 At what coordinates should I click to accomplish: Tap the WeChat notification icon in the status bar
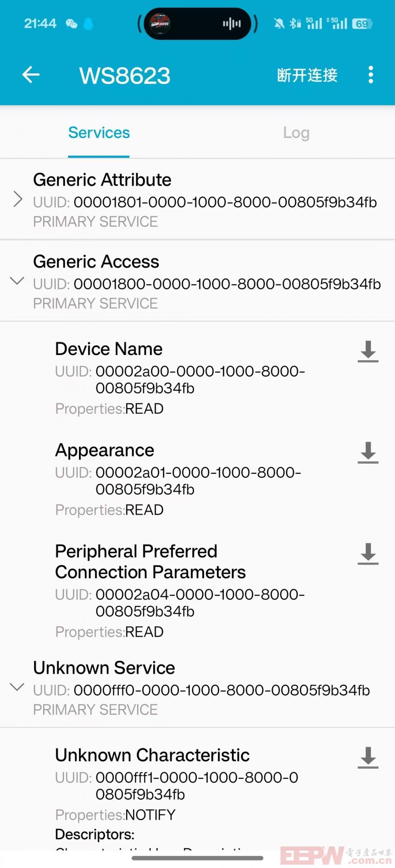pyautogui.click(x=71, y=24)
